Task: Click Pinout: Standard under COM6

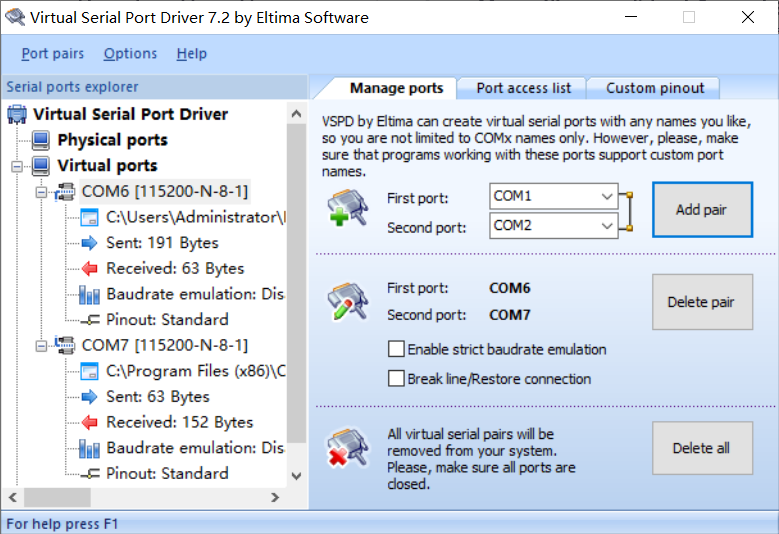Action: pyautogui.click(x=167, y=320)
